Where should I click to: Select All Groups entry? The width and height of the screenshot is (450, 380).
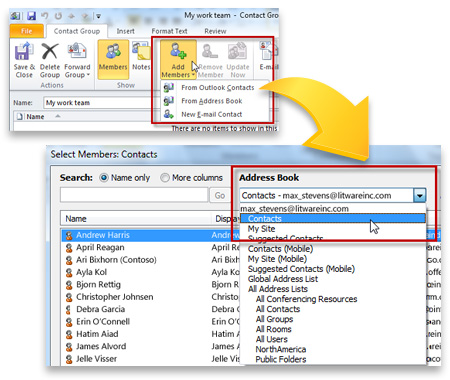pos(333,319)
